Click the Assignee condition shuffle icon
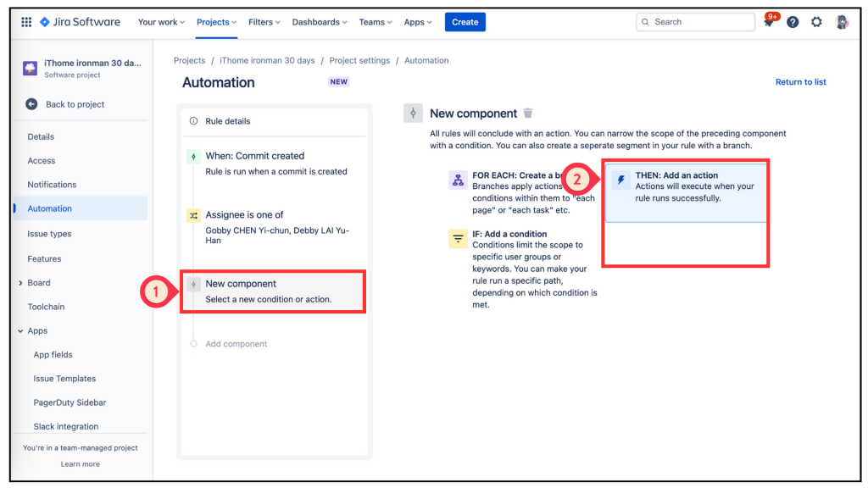868x488 pixels. [x=193, y=215]
